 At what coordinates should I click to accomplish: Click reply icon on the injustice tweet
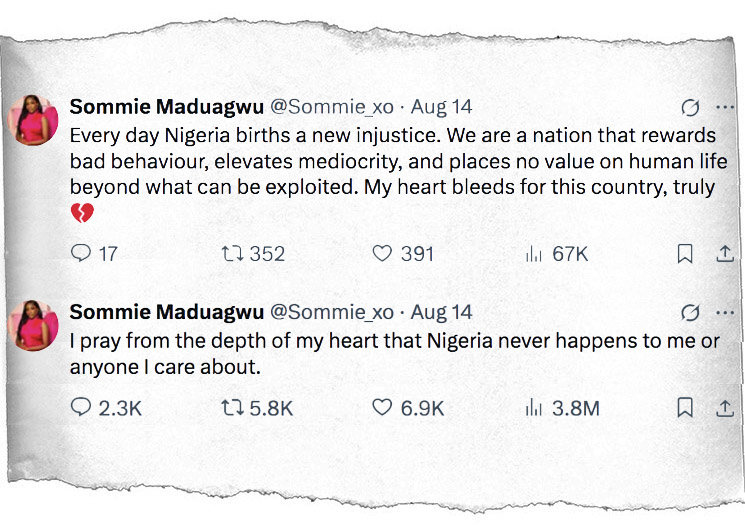tap(81, 254)
